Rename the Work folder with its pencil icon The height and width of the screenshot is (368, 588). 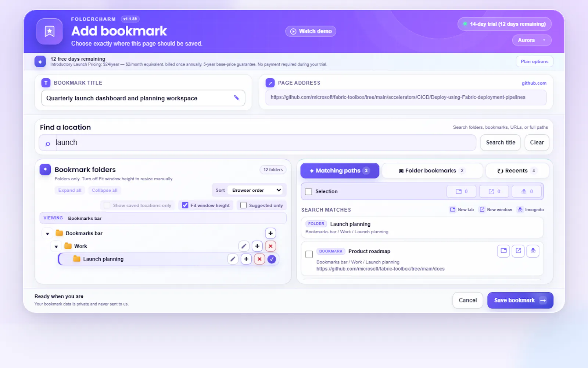244,246
